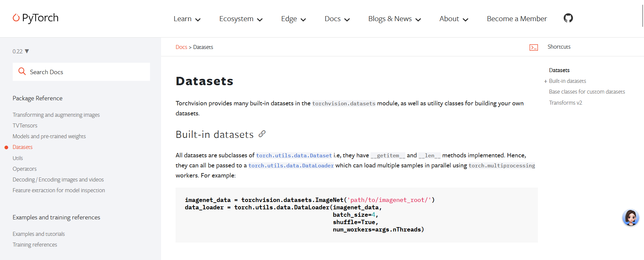Click the Package Reference heading
The width and height of the screenshot is (644, 260).
tap(38, 98)
